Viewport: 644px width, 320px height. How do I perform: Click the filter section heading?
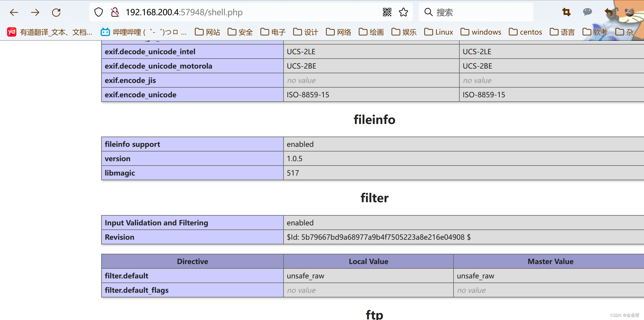tap(375, 198)
